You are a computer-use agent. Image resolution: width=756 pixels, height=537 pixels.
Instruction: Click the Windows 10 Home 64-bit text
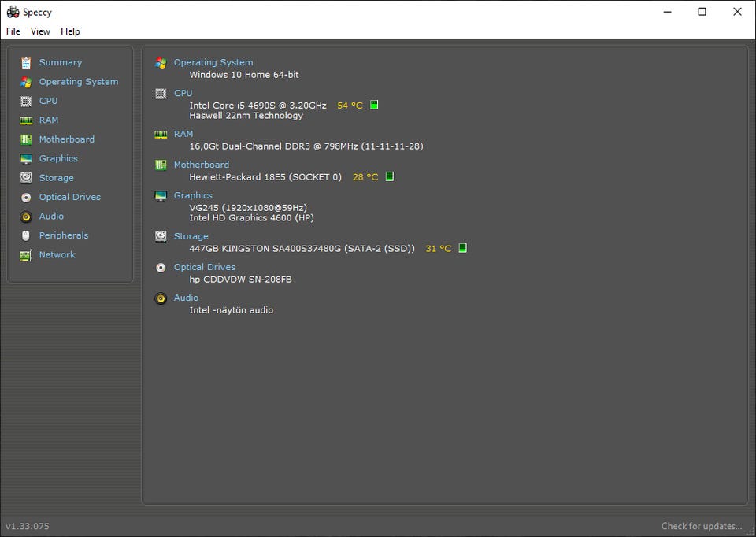coord(244,75)
